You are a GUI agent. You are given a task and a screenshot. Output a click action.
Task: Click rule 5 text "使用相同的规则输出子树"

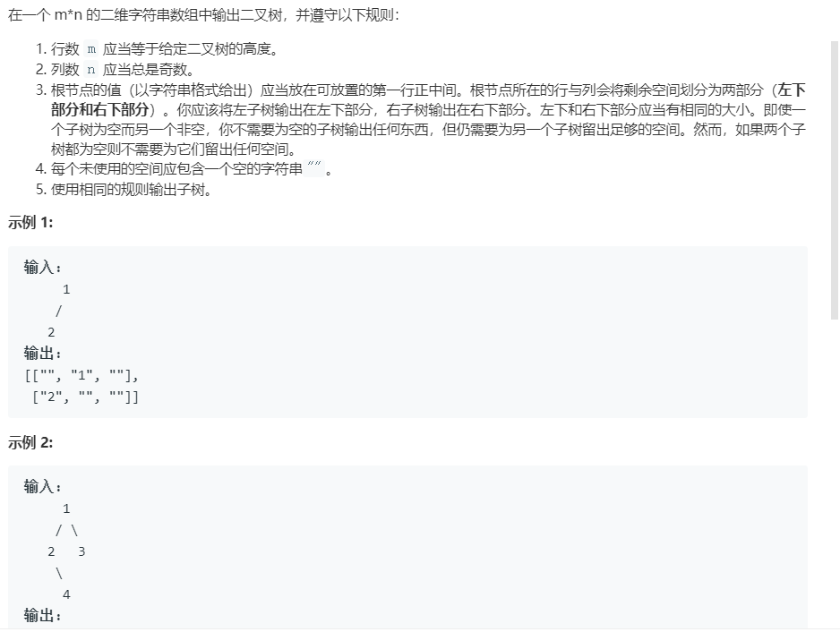click(x=132, y=190)
